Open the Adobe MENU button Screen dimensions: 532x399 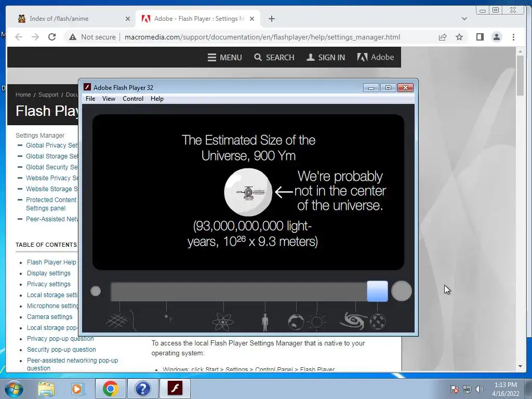tap(224, 57)
